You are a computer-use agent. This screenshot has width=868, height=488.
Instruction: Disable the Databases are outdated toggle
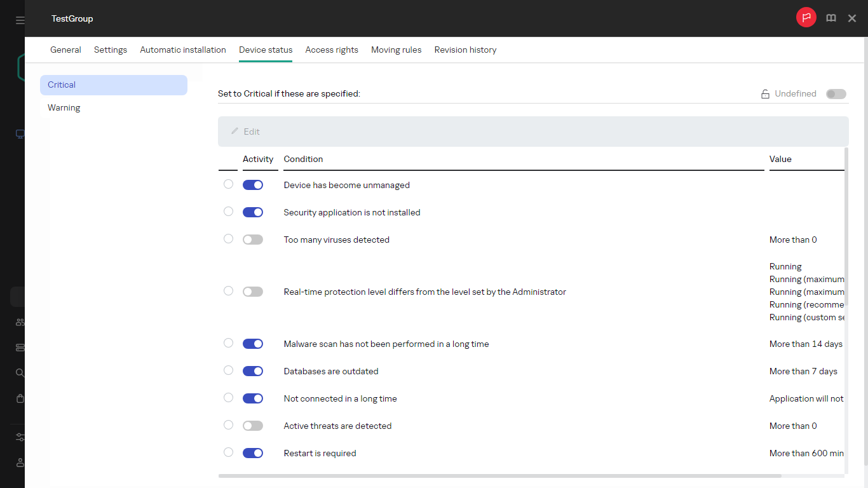252,370
